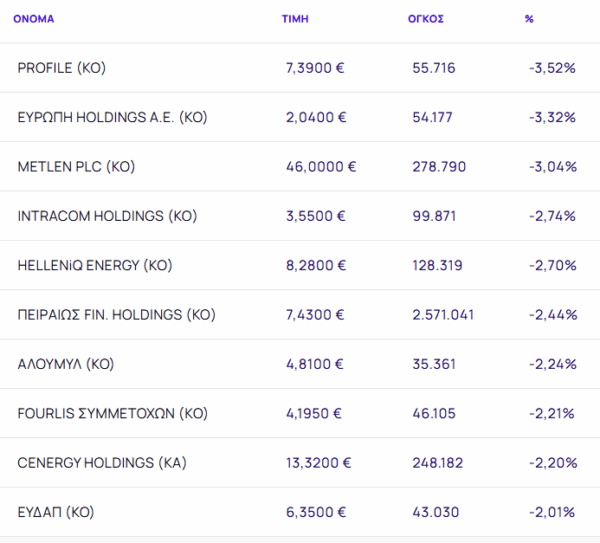Open the ΕΥΔΑΠ (ΚΟ) stock link
Viewport: 600px width, 543px height.
tap(56, 512)
